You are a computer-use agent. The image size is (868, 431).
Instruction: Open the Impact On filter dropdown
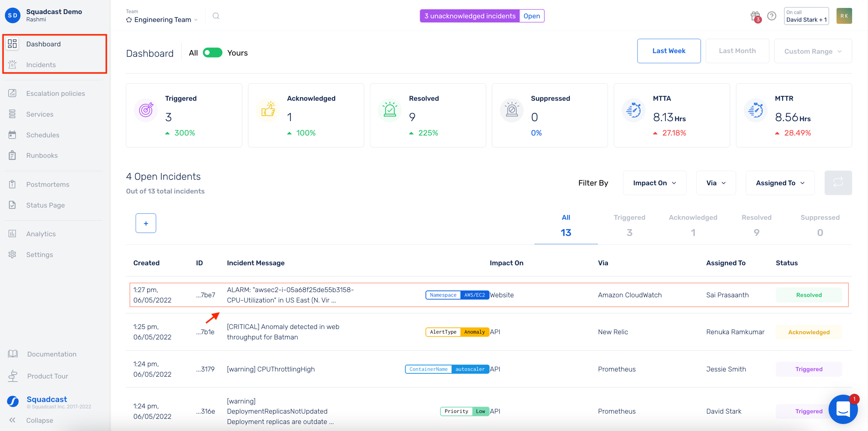[x=655, y=183]
